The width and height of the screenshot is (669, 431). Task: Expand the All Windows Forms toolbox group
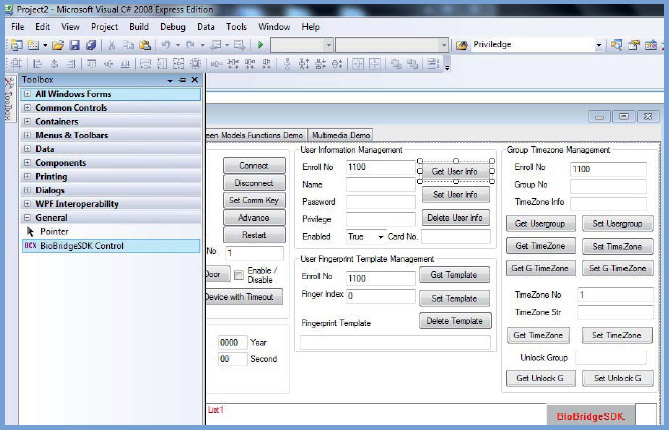(x=27, y=93)
